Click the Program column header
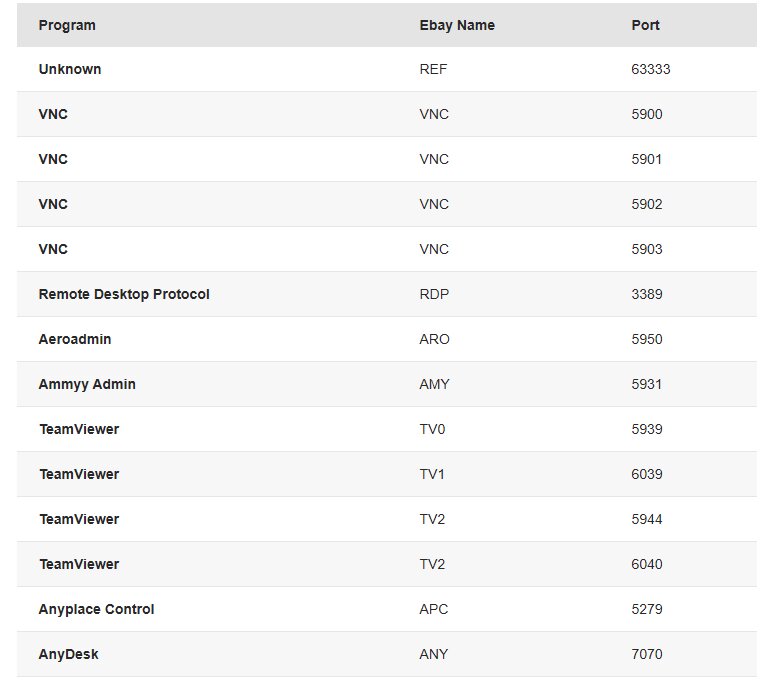This screenshot has height=690, width=774. tap(67, 25)
